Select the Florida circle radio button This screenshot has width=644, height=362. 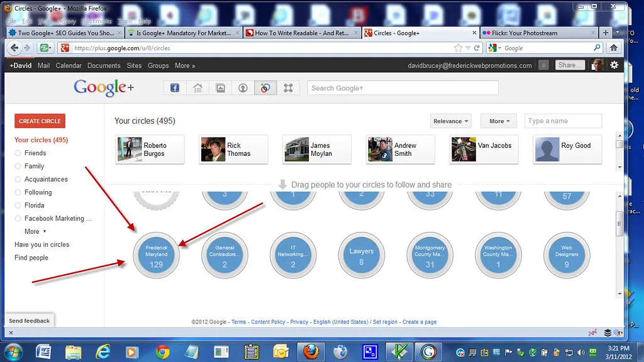[x=18, y=206]
